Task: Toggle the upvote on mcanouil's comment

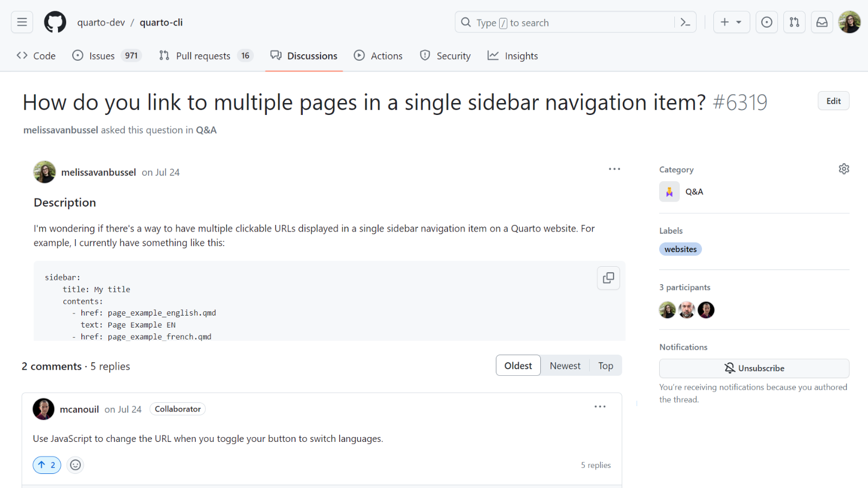Action: click(x=47, y=465)
